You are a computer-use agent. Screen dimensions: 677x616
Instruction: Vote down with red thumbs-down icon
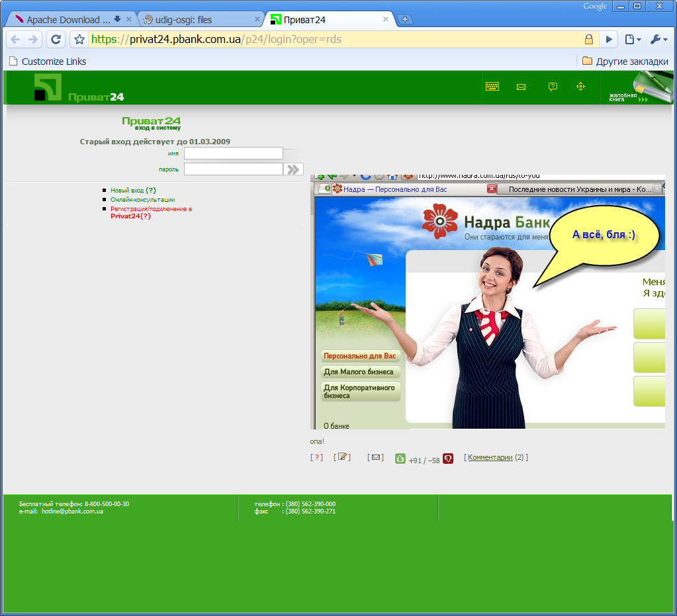[x=448, y=459]
